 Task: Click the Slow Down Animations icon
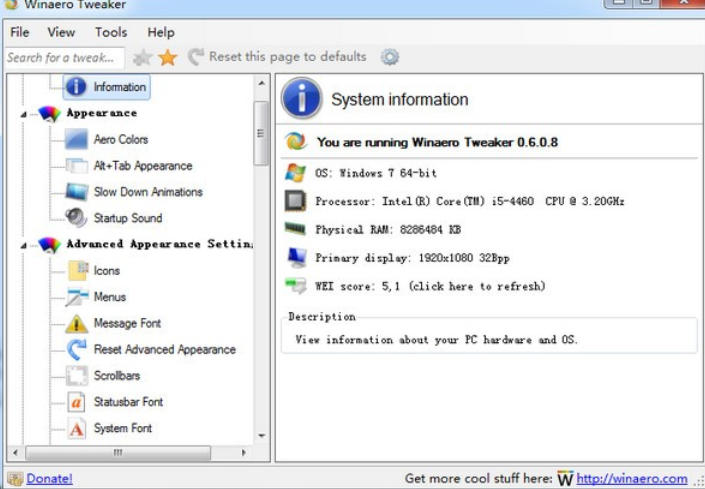pyautogui.click(x=77, y=192)
